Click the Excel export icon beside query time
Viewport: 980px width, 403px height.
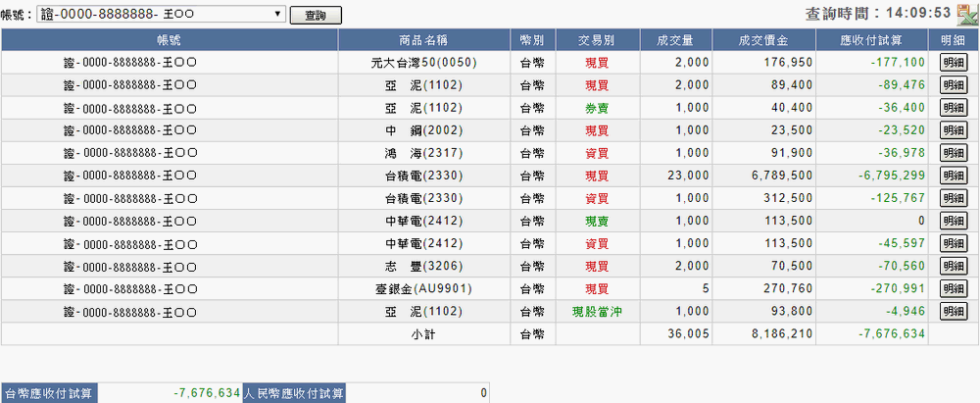tap(966, 13)
